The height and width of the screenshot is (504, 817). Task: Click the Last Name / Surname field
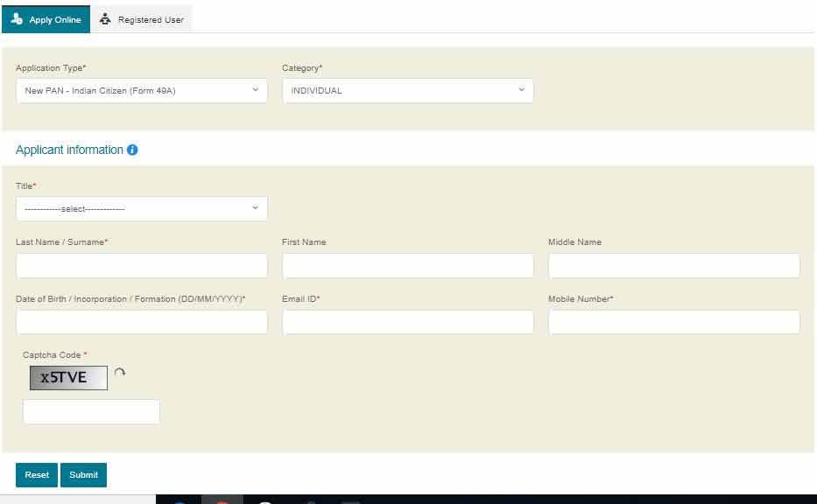[x=142, y=265]
